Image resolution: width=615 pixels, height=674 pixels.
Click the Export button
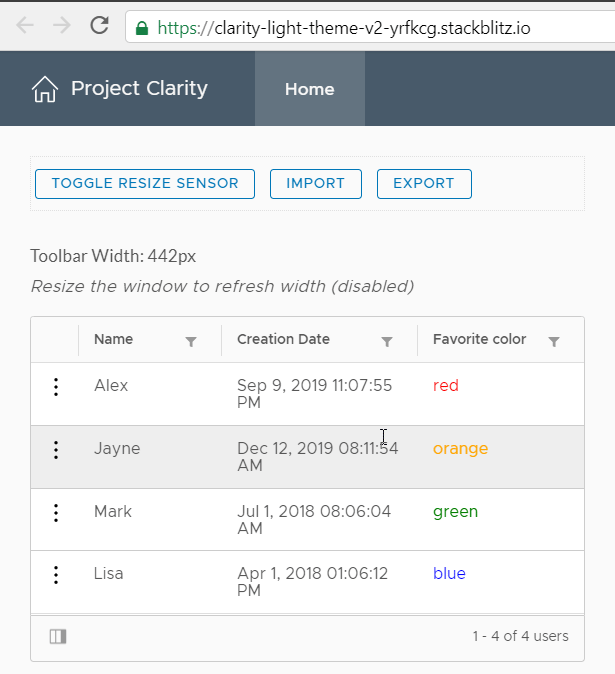point(424,184)
